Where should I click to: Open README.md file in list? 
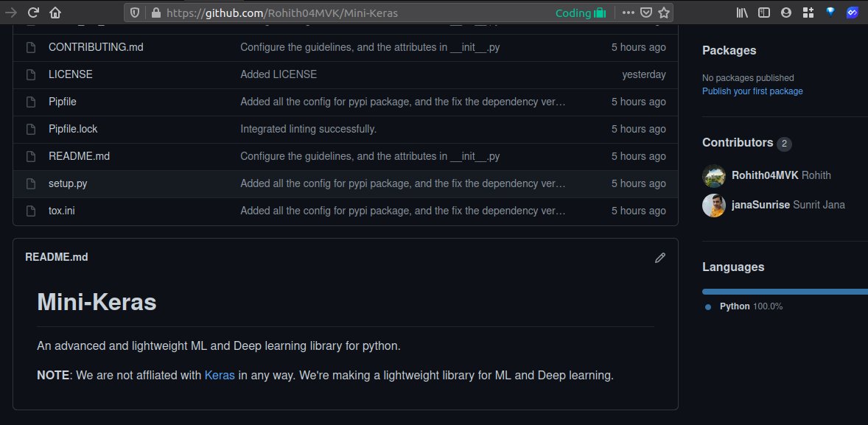point(79,157)
